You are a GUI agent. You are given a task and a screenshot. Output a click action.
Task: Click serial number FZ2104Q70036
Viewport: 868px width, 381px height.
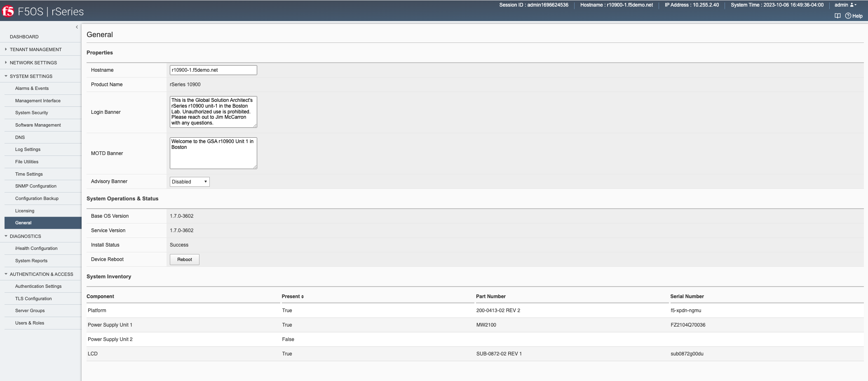[688, 325]
